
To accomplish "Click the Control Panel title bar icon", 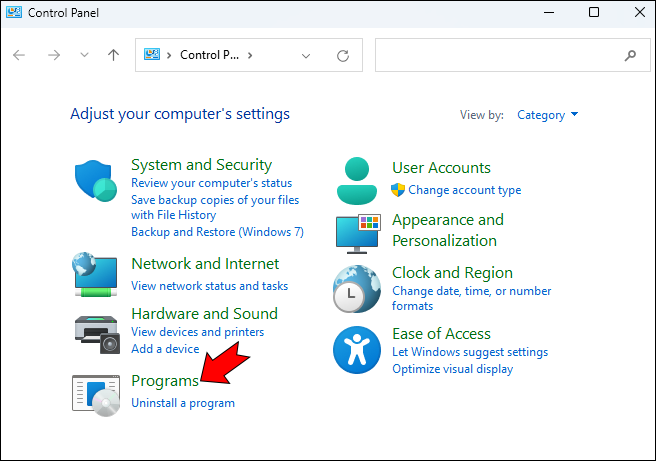I will point(14,13).
